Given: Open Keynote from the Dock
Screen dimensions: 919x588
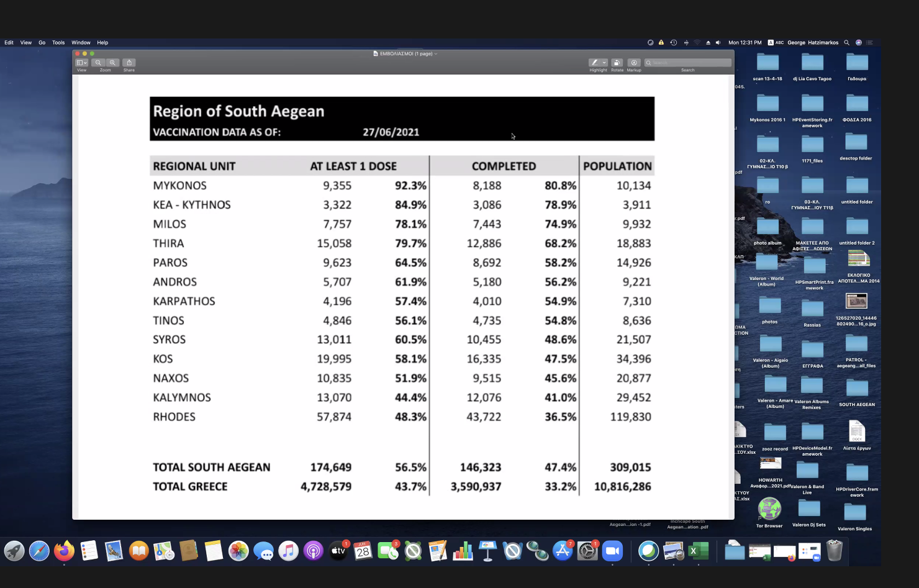Looking at the screenshot, I should click(488, 551).
